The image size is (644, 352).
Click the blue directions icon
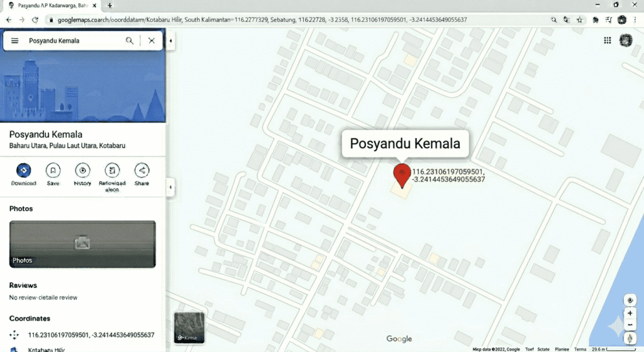pyautogui.click(x=24, y=171)
